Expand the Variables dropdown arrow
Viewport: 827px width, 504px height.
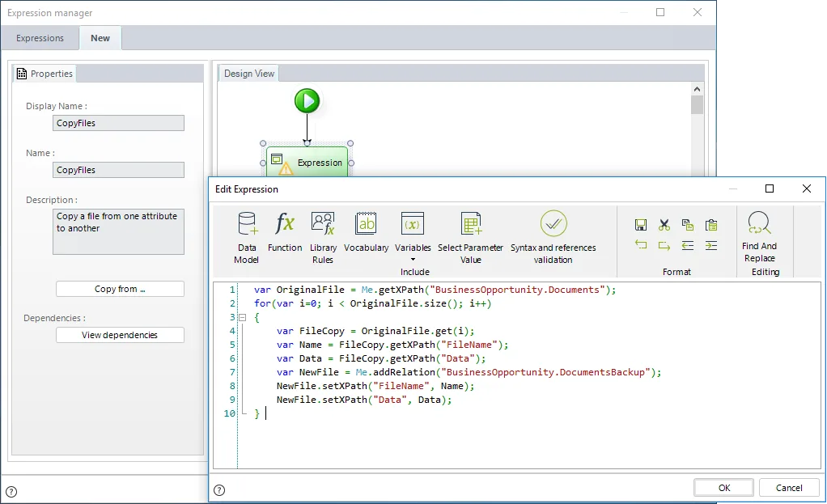(413, 260)
